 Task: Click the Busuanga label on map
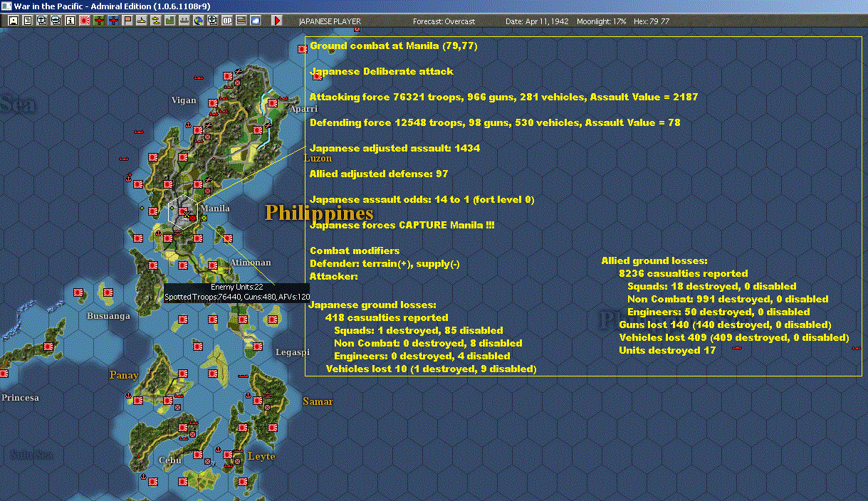point(108,316)
